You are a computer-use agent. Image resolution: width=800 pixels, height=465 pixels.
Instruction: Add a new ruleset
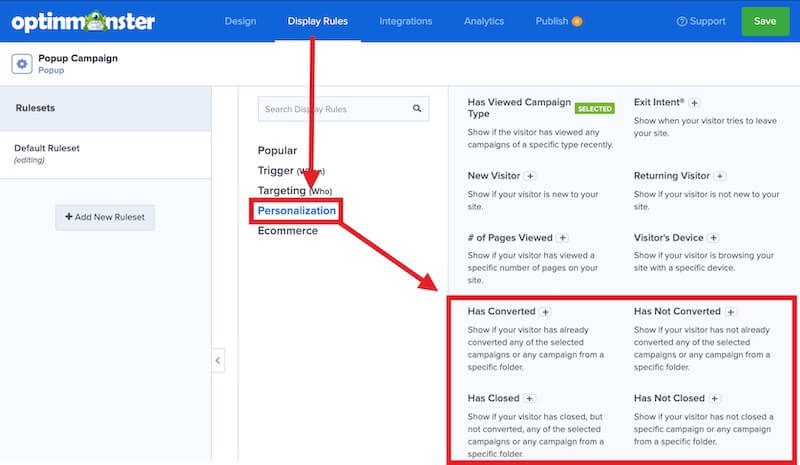[105, 217]
